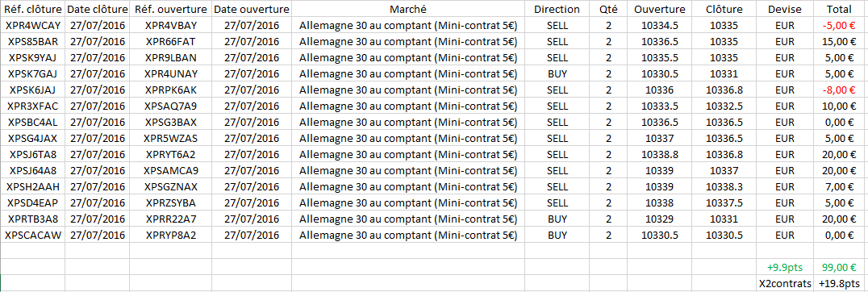The image size is (868, 292).
Task: Select cell containing XPR4WCAY
Action: point(32,26)
